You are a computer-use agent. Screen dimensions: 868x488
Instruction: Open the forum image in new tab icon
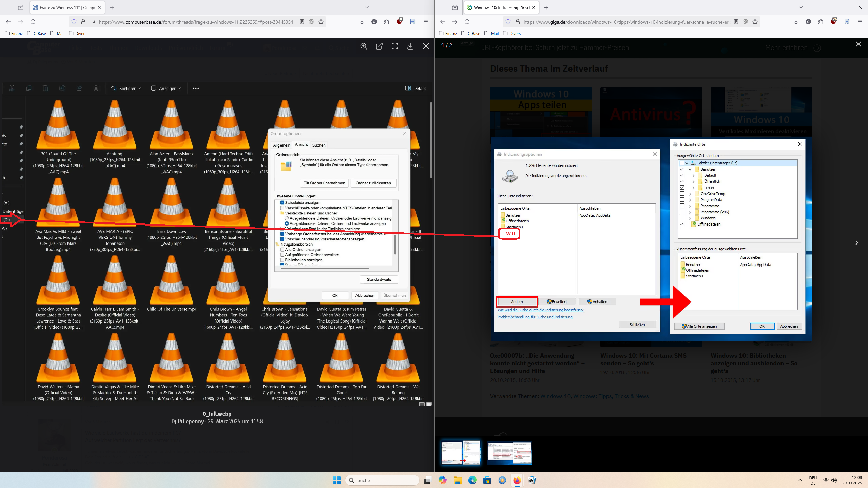pyautogui.click(x=379, y=46)
